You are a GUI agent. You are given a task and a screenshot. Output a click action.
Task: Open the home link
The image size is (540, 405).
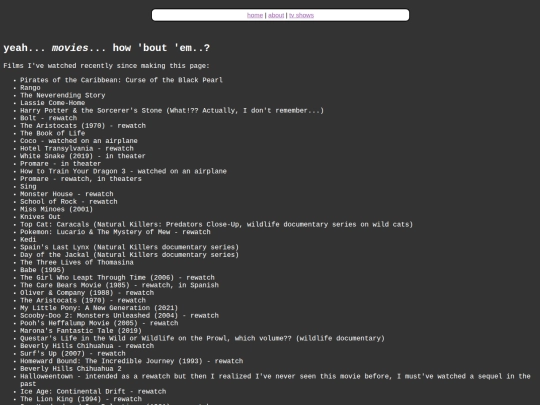click(255, 15)
